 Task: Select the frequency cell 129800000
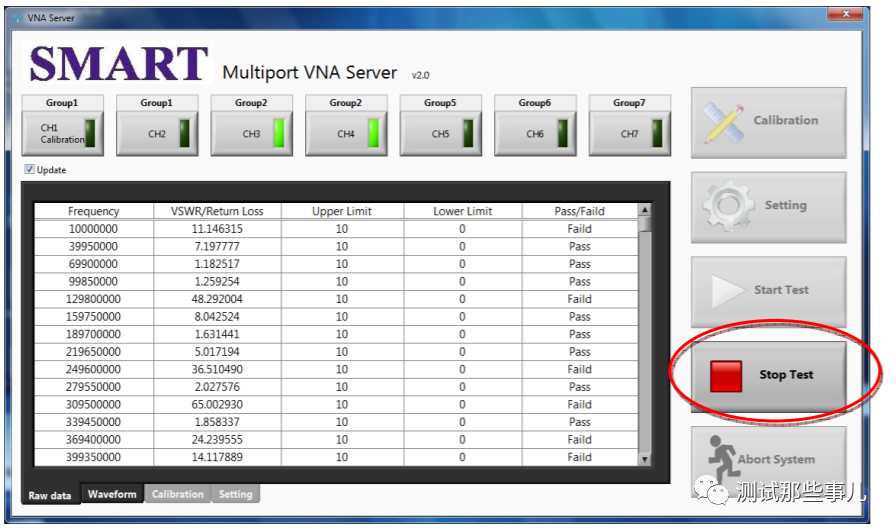94,299
